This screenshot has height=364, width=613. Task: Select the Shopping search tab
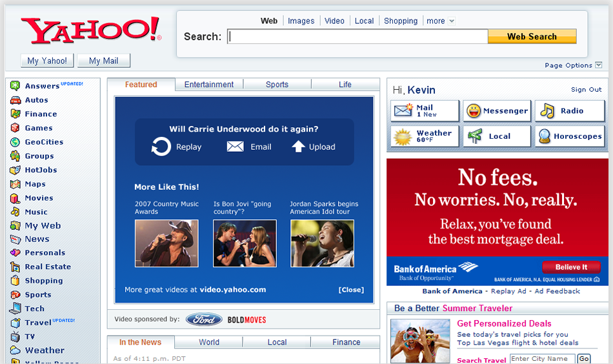(x=401, y=21)
